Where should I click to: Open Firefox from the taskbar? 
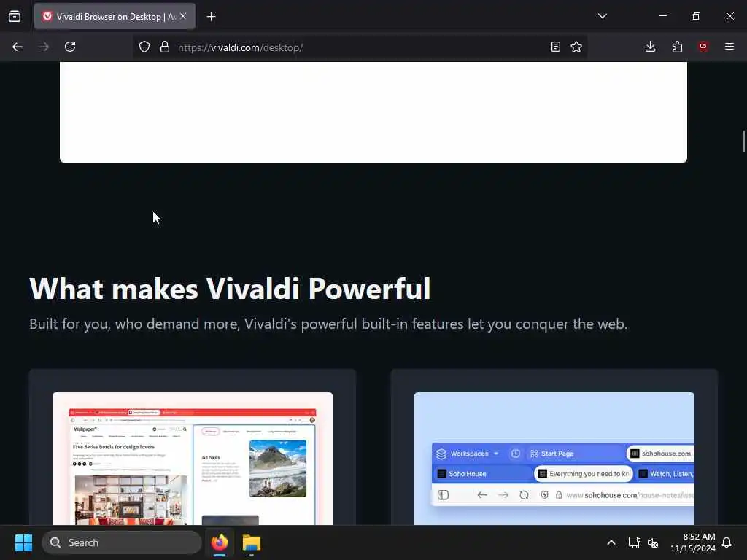(220, 542)
